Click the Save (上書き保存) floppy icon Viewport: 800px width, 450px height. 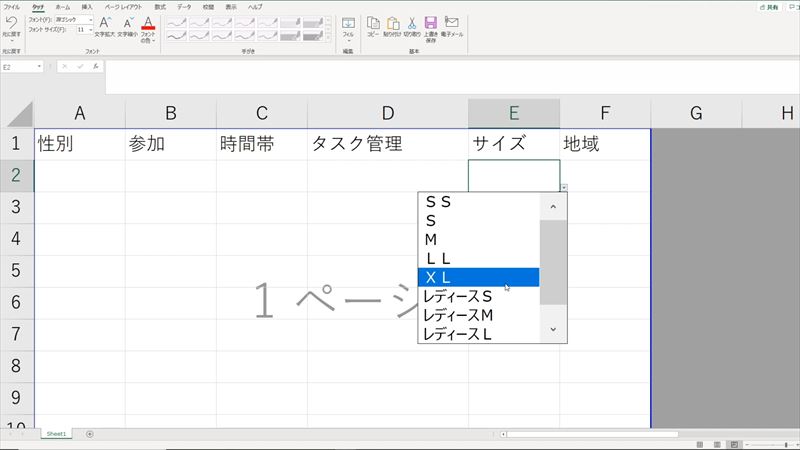click(x=430, y=23)
